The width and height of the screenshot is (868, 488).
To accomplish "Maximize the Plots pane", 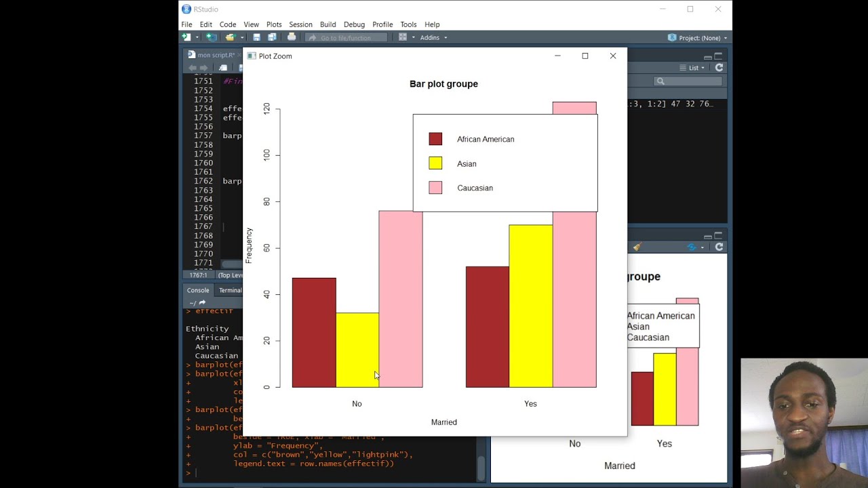I will [x=719, y=236].
